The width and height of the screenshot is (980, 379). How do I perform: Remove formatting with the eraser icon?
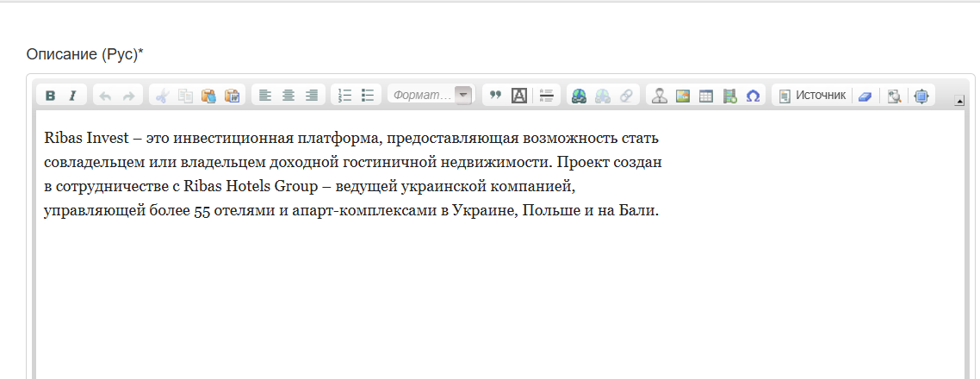pos(865,96)
